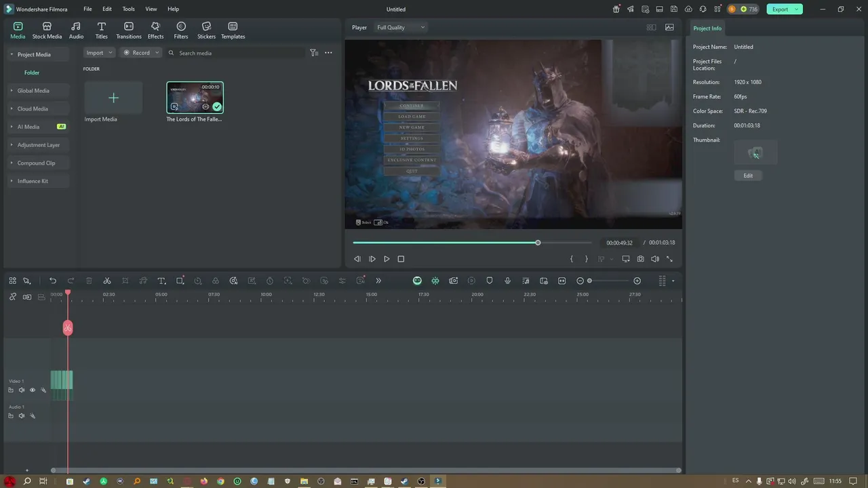Step back one frame in the player
Screen dimensions: 868x488
tap(357, 259)
